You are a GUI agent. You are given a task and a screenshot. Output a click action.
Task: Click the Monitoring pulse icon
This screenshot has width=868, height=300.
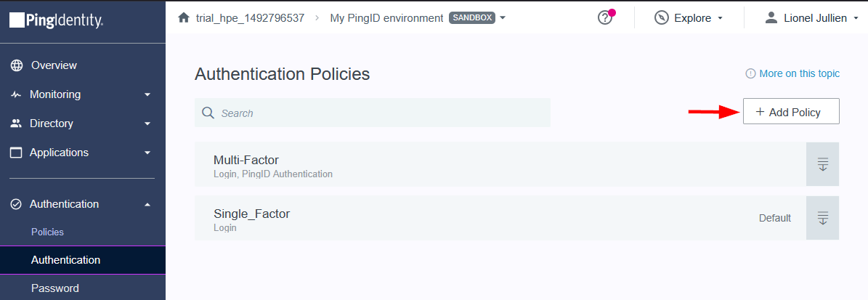click(x=16, y=94)
